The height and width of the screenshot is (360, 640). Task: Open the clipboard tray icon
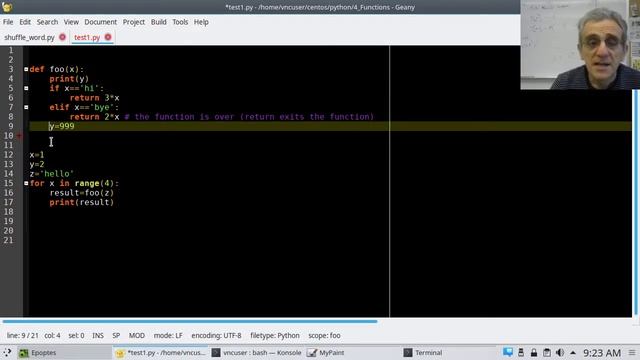click(547, 353)
